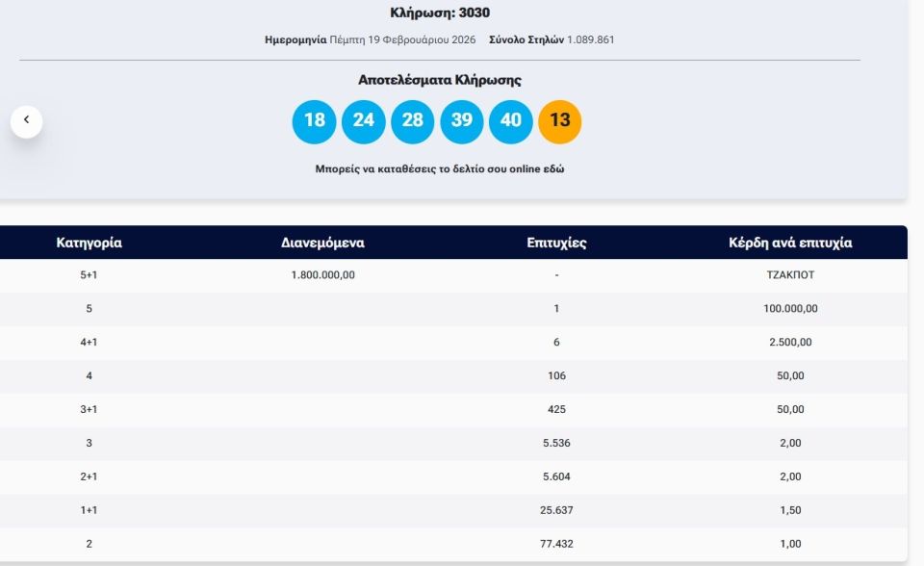The width and height of the screenshot is (924, 566).
Task: Select the Επιτυχίες column header
Action: 556,243
